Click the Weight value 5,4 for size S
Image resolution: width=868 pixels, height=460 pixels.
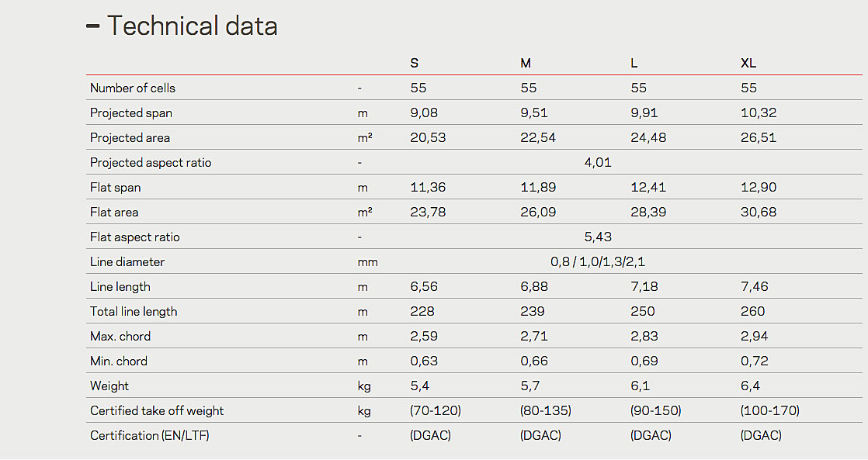point(419,386)
